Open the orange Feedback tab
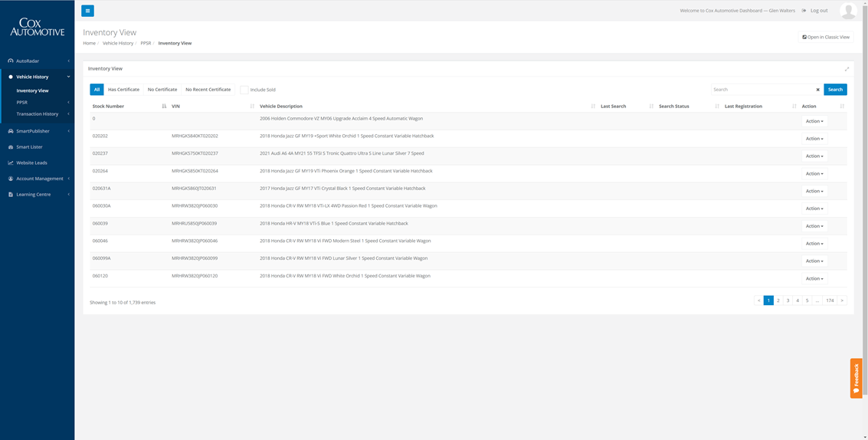Image resolution: width=868 pixels, height=440 pixels. pos(857,378)
